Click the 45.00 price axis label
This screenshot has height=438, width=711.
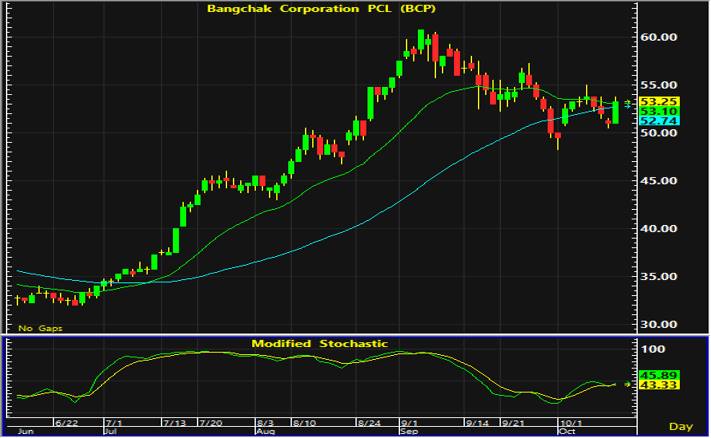(x=658, y=181)
